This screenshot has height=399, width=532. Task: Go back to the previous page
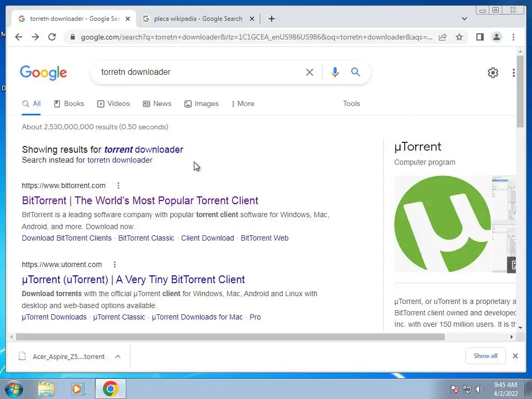coord(19,37)
